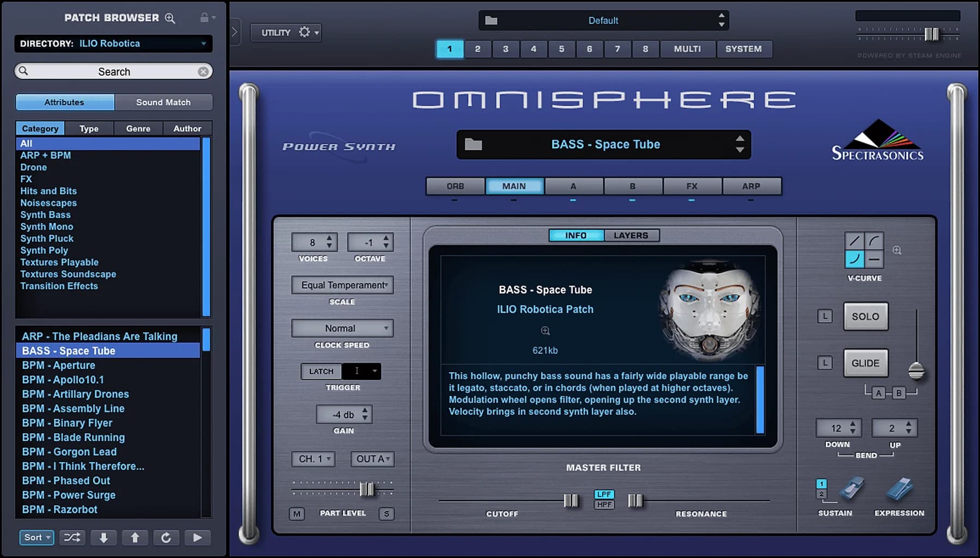
Task: Open the Sort dropdown in the browser
Action: pos(36,537)
